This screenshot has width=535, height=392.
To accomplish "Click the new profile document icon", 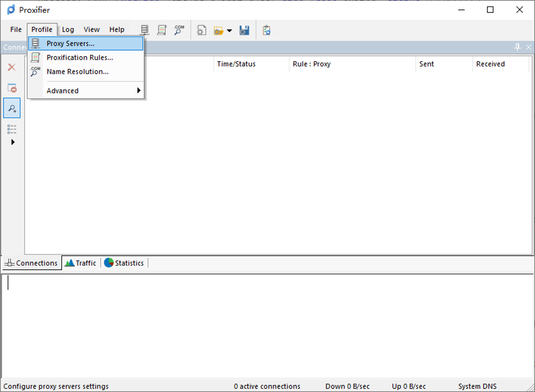I will click(201, 30).
